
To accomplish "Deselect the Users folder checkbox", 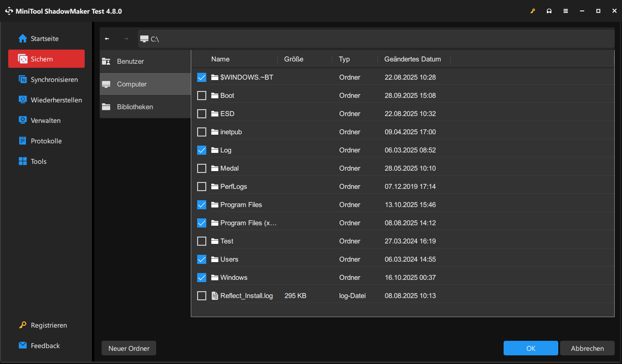I will point(202,259).
